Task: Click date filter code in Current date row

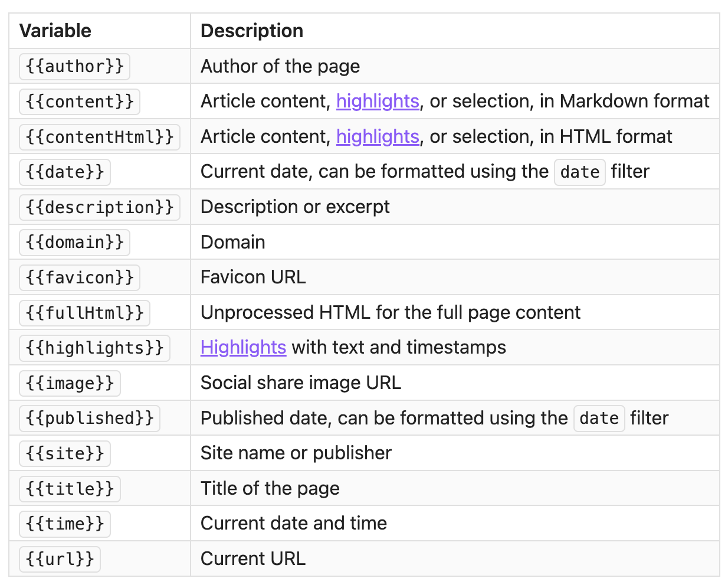Action: click(579, 172)
